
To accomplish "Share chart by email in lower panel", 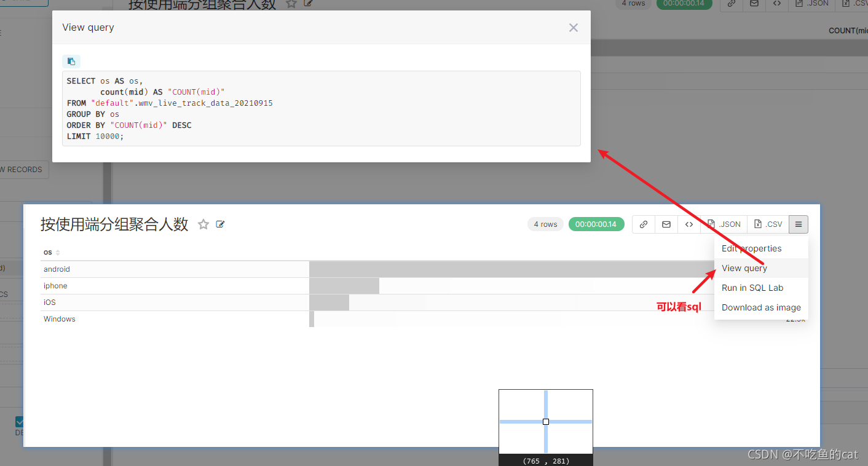I will pyautogui.click(x=666, y=224).
